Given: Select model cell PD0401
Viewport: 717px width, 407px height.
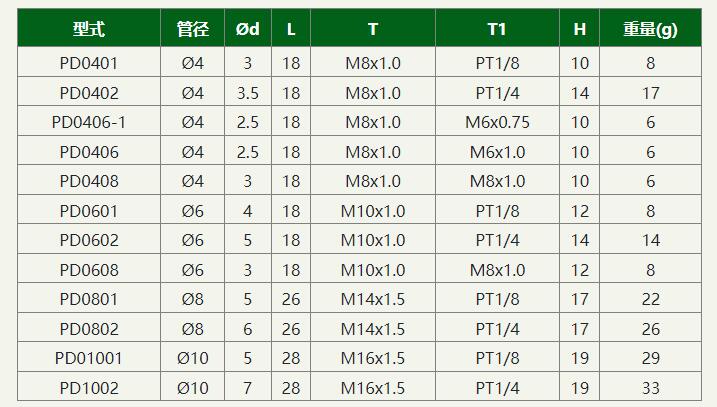Looking at the screenshot, I should (89, 63).
